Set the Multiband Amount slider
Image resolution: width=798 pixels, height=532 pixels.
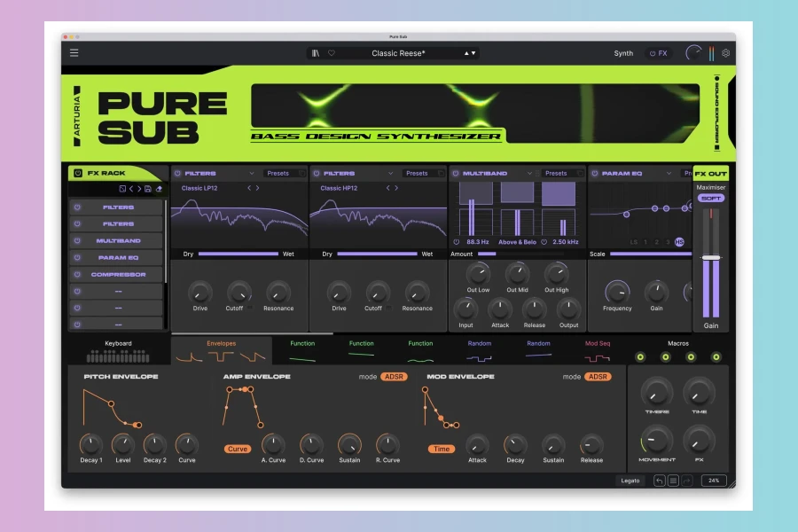pyautogui.click(x=520, y=254)
